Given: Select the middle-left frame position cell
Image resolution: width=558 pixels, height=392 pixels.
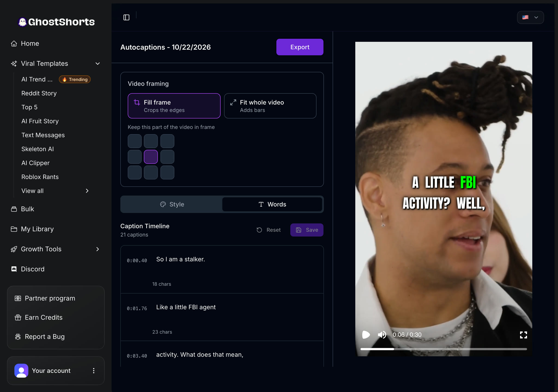Looking at the screenshot, I should (135, 157).
